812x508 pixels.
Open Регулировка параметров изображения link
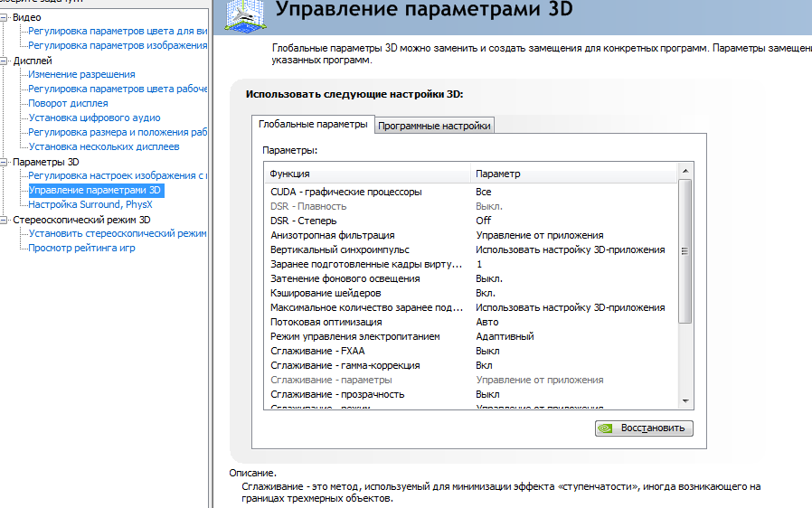point(118,45)
